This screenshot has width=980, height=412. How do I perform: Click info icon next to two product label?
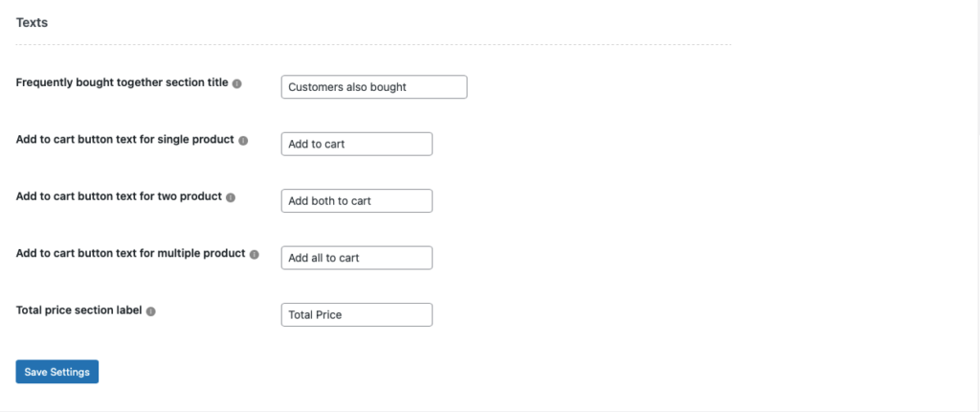[231, 197]
